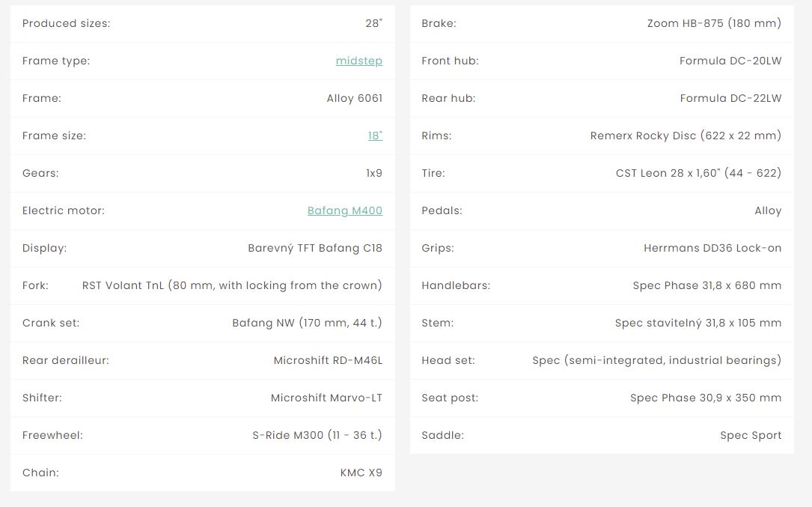Click the Zoom HB-875 brake value
Image resolution: width=812 pixels, height=507 pixels.
(x=714, y=23)
